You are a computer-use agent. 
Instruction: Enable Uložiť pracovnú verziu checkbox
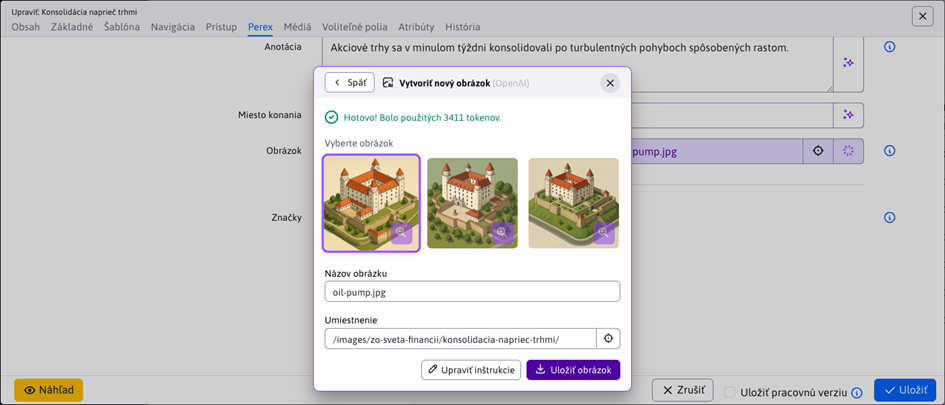point(730,393)
